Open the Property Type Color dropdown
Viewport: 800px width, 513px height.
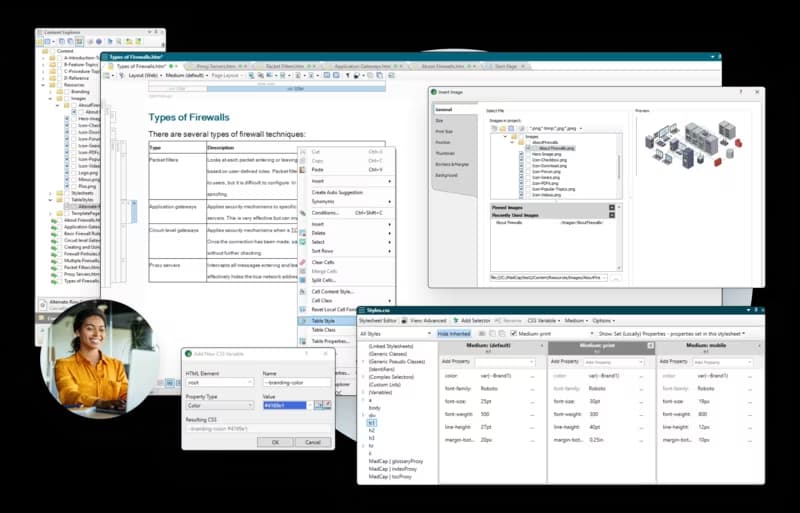[x=219, y=405]
